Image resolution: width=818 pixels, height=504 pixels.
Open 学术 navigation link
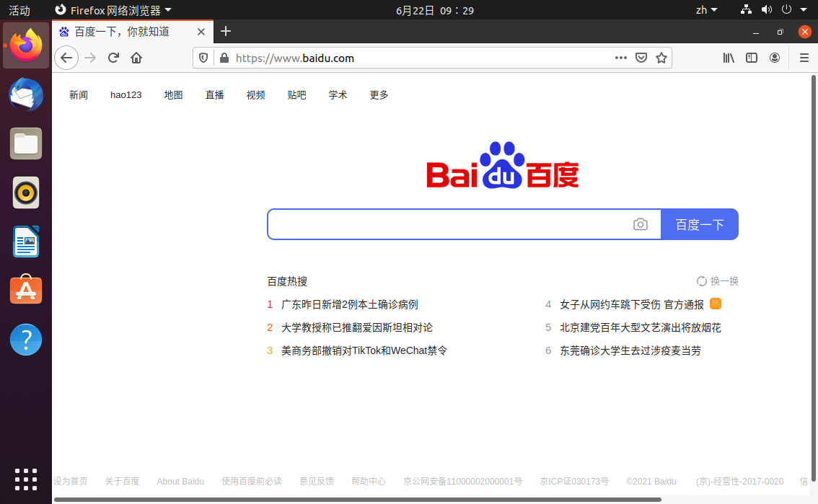click(x=338, y=95)
